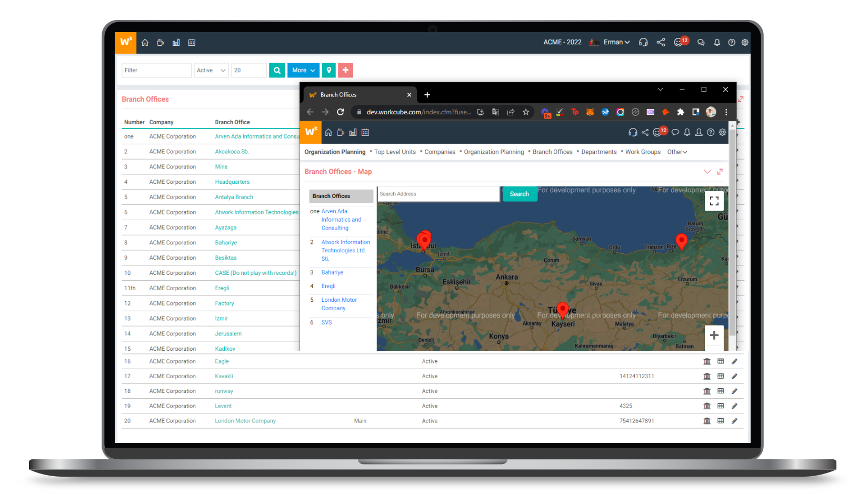
Task: Collapse the Branch Offices - Map panel chevron
Action: 707,172
